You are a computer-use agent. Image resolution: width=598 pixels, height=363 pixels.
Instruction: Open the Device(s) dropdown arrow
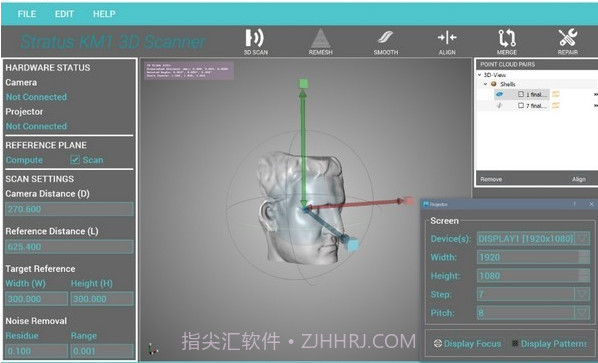tap(582, 239)
